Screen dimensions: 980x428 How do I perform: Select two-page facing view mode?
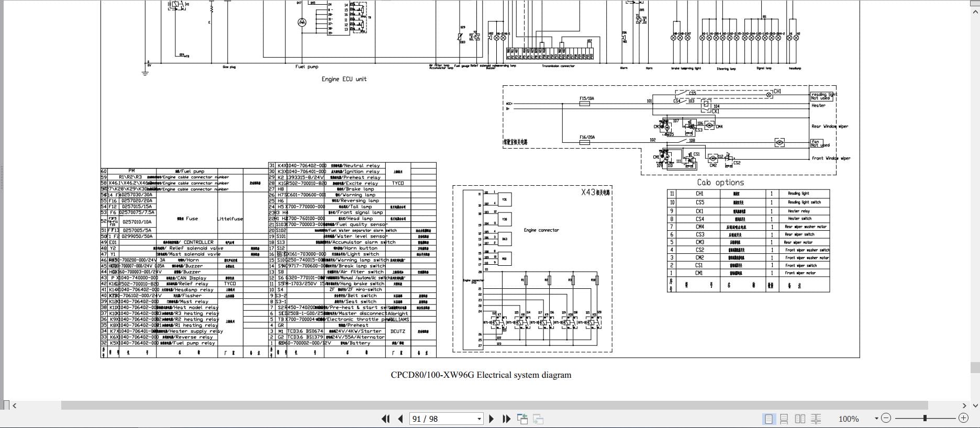pos(800,419)
